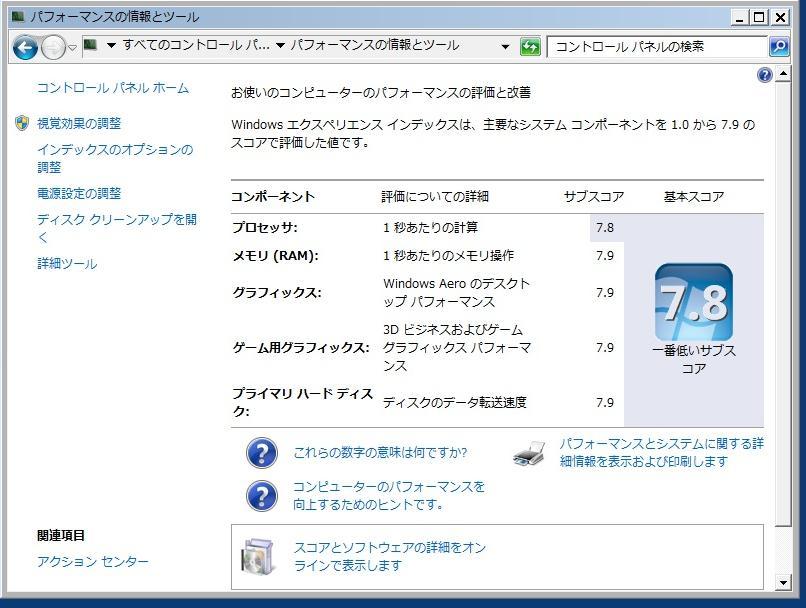Screen dimensions: 806x608
Task: Focus the コントロール パネルの検索 search box
Action: point(657,47)
